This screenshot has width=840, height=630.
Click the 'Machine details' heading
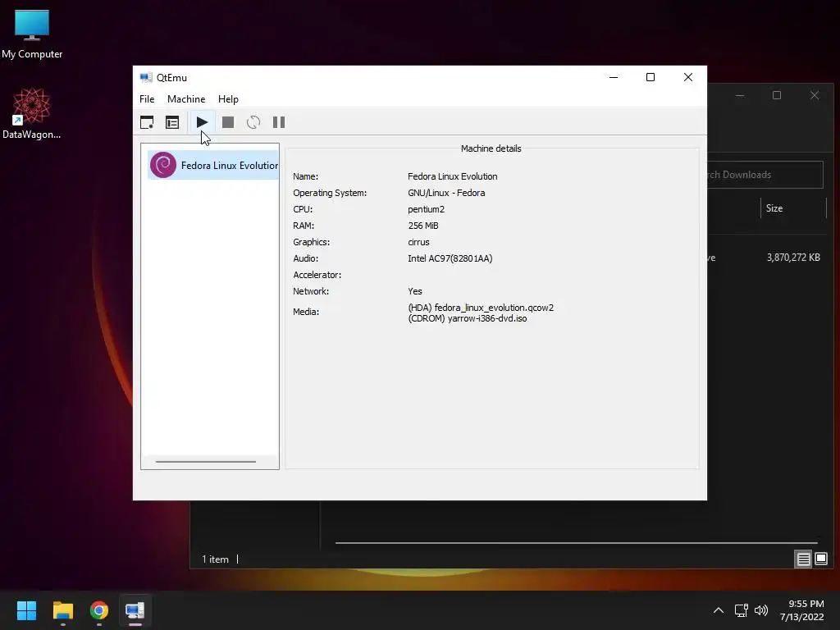pos(491,149)
